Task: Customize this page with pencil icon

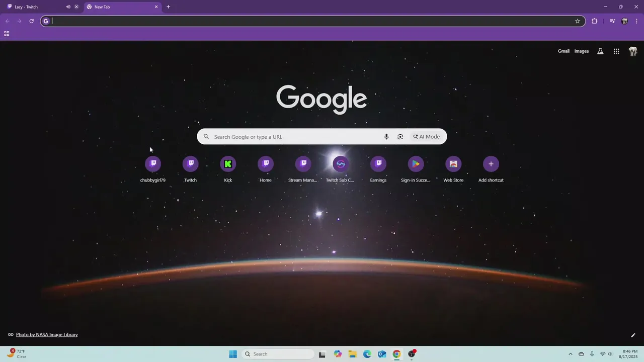Action: click(633, 335)
